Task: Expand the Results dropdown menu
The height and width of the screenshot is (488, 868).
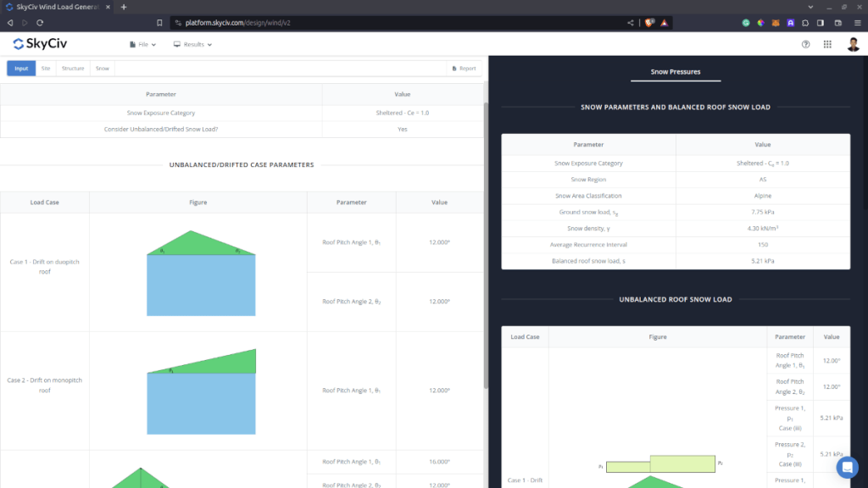Action: pos(192,44)
